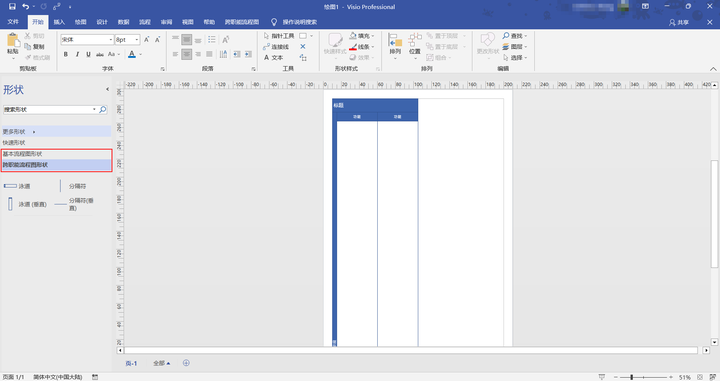The image size is (720, 381).
Task: Click the shape search magnifier icon
Action: pos(103,109)
